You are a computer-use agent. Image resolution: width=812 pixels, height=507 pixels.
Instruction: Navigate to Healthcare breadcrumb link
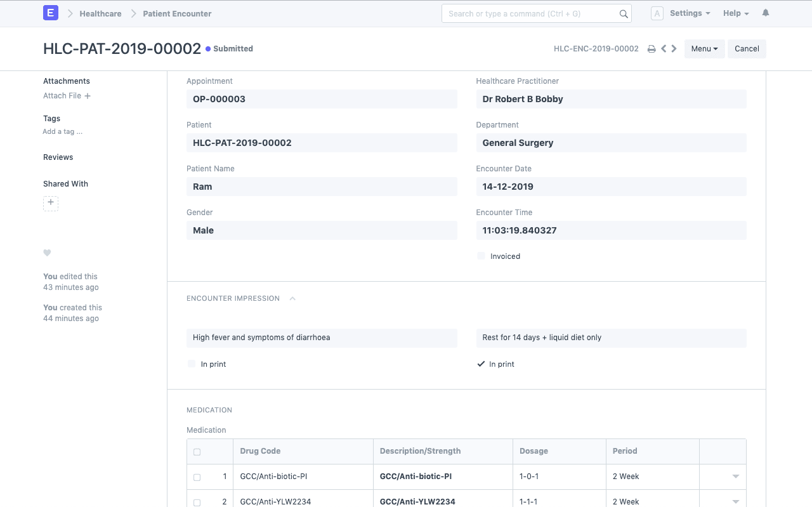point(100,13)
